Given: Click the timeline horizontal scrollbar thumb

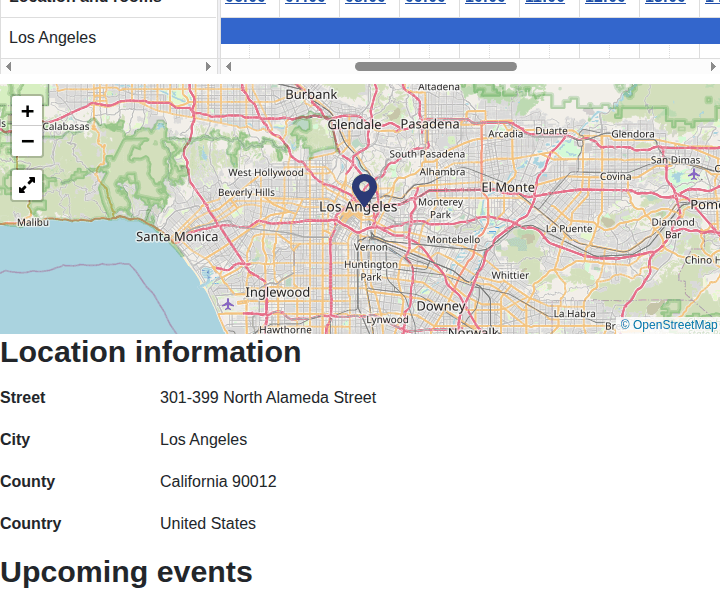Looking at the screenshot, I should 436,67.
